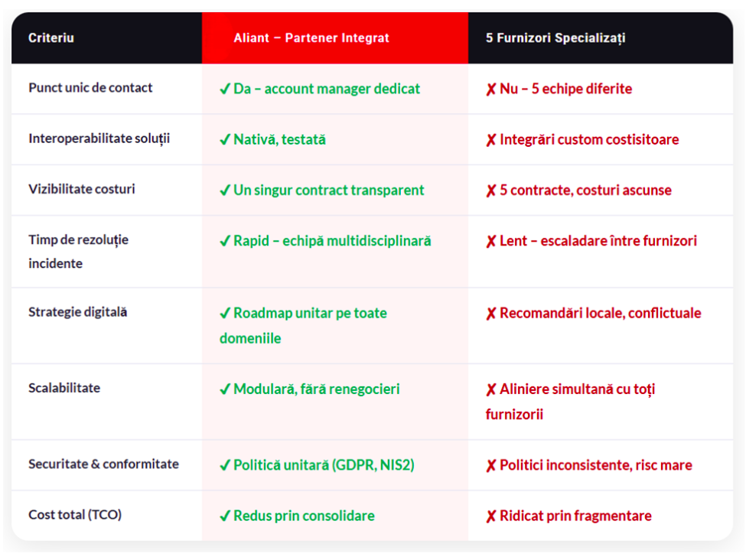Click the checkmark next to 'Nativă, testată'
The image size is (746, 560).
(225, 140)
